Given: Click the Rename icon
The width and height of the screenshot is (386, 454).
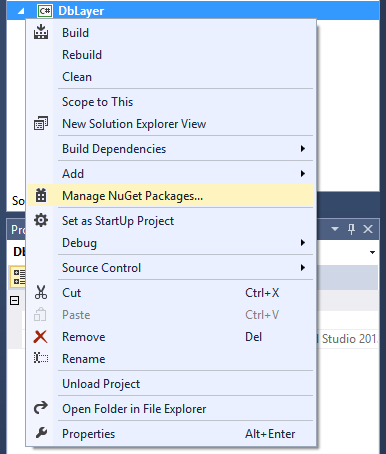Looking at the screenshot, I should coord(41,358).
